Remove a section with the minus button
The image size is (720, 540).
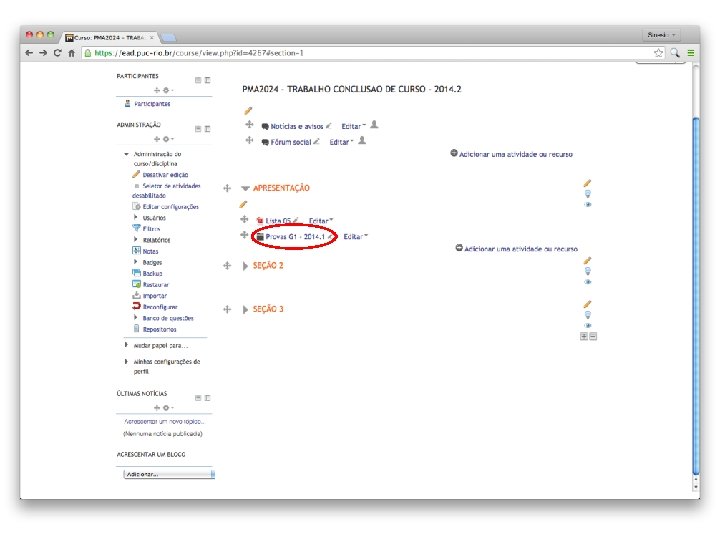[593, 337]
